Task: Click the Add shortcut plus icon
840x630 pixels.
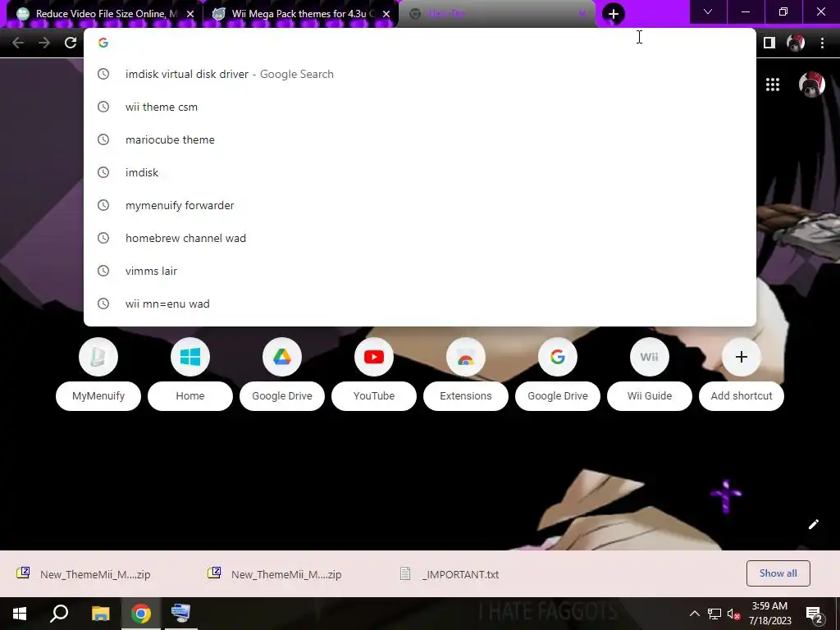Action: [x=742, y=357]
